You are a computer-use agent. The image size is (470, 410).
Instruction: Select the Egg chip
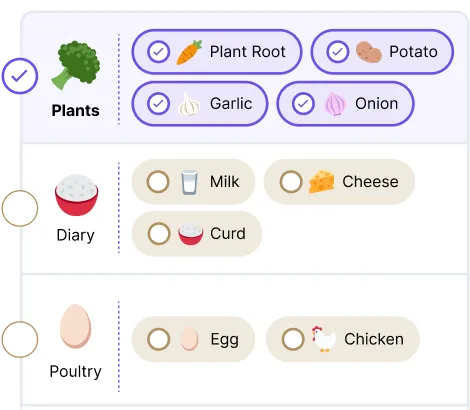tap(193, 339)
